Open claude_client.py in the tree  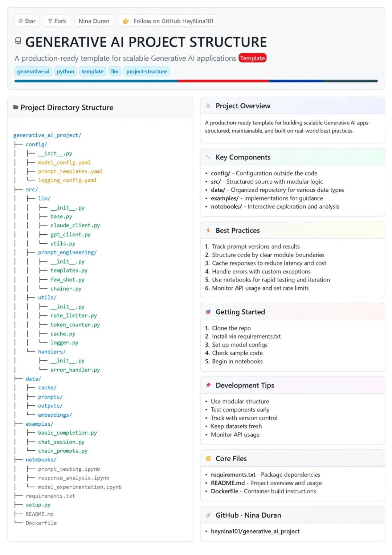[x=75, y=225]
